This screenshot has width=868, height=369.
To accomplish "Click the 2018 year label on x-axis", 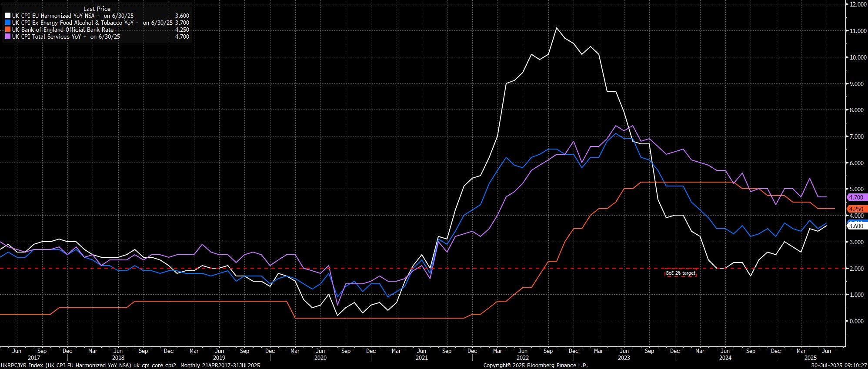I will tap(118, 358).
